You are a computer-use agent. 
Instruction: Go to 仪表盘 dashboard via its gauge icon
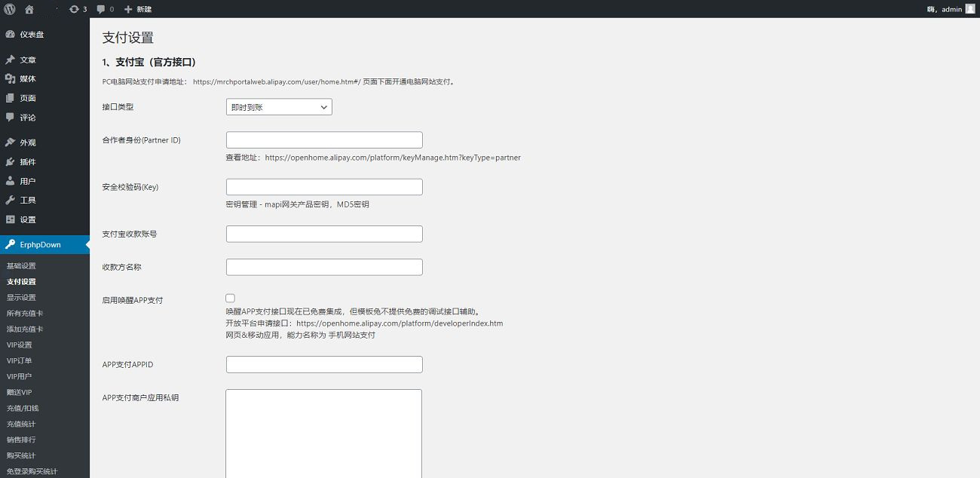tap(11, 35)
